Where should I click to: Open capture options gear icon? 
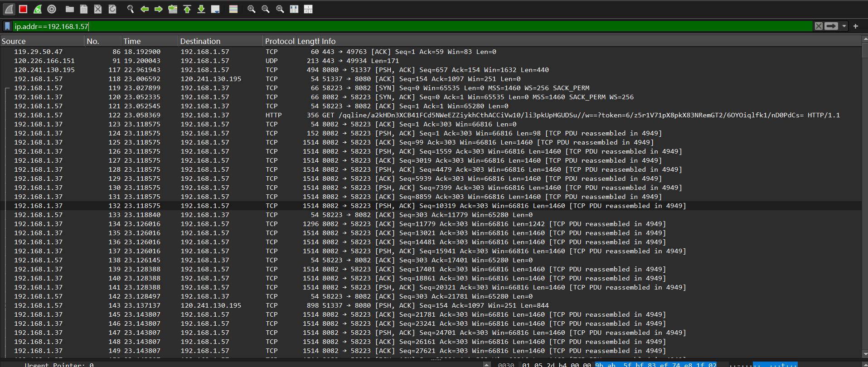(x=52, y=9)
